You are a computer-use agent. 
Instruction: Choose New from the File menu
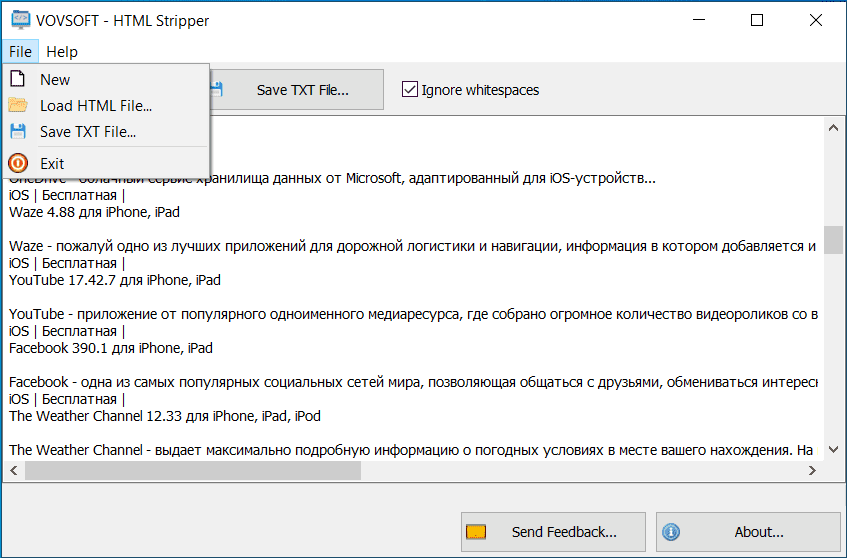(106, 79)
